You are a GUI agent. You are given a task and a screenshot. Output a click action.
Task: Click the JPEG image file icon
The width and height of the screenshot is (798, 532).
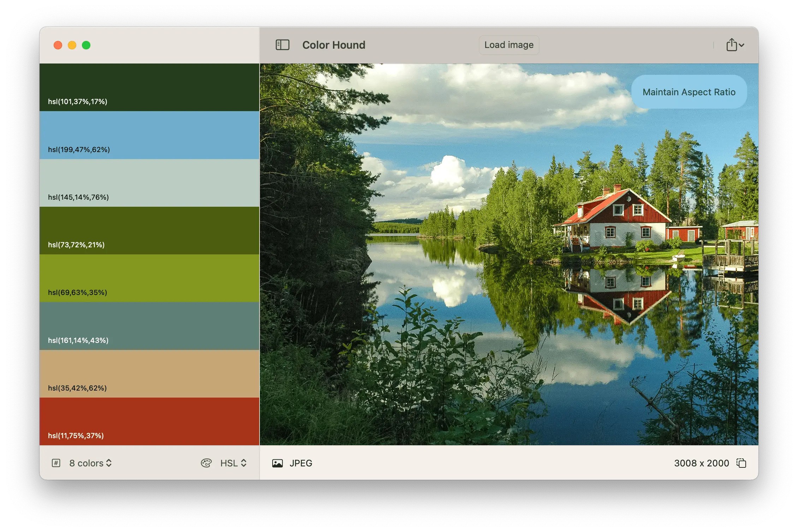278,463
